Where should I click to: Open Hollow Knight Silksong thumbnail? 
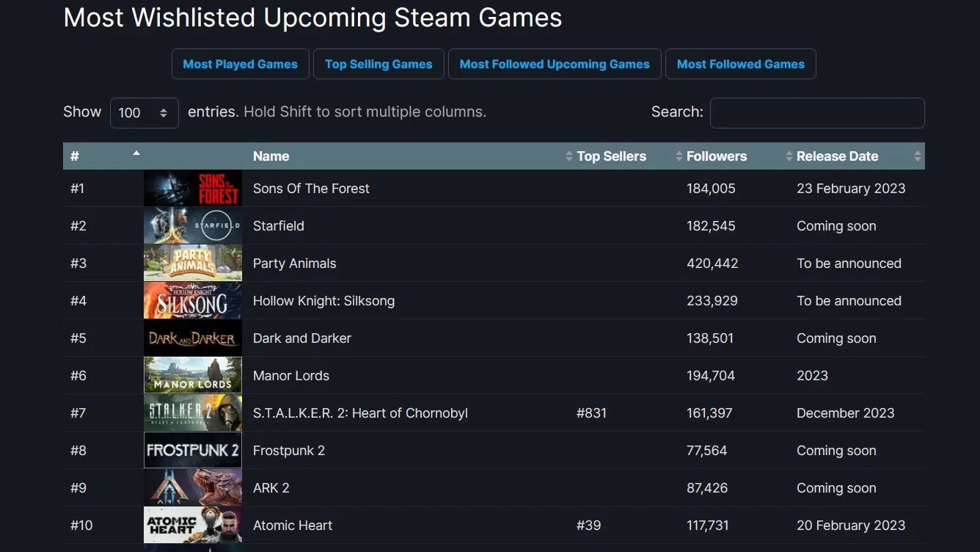click(193, 300)
